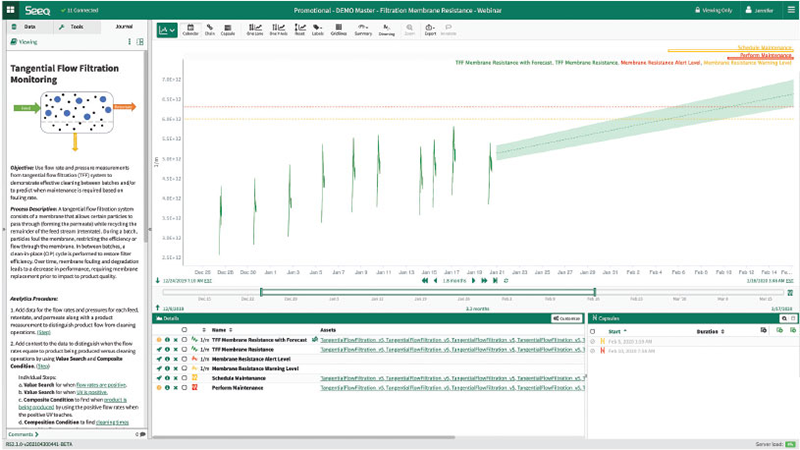Check the box for TFF Membrane Resistance row
The image size is (800, 450).
pos(184,349)
